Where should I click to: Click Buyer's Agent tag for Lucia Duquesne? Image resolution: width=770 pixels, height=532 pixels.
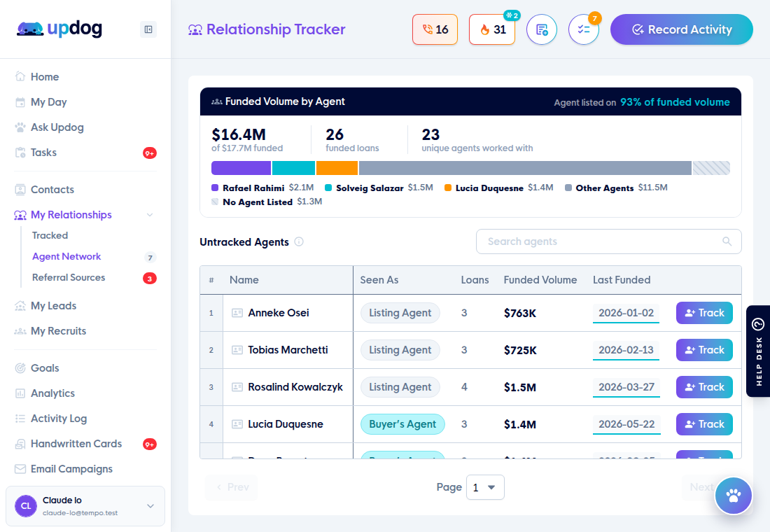402,424
